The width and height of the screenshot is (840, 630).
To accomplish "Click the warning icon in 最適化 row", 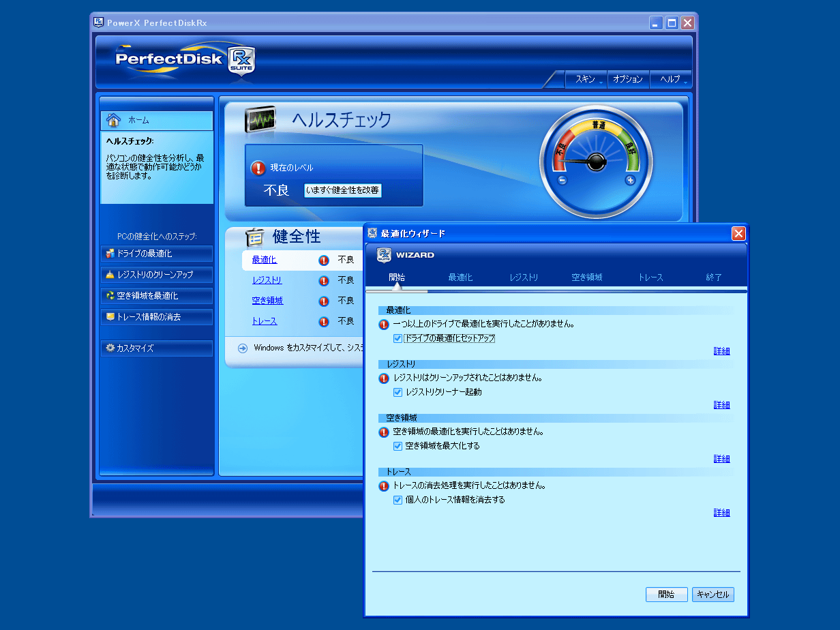I will pyautogui.click(x=324, y=260).
